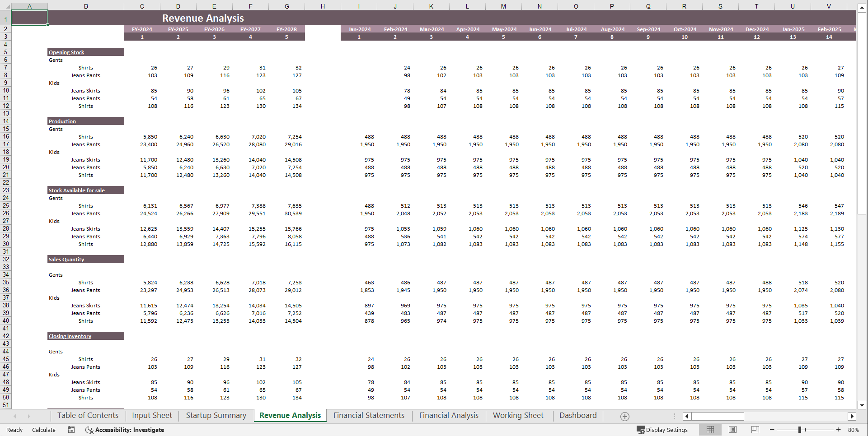This screenshot has height=436, width=868.
Task: Open the Working Sheet tab
Action: coord(518,415)
